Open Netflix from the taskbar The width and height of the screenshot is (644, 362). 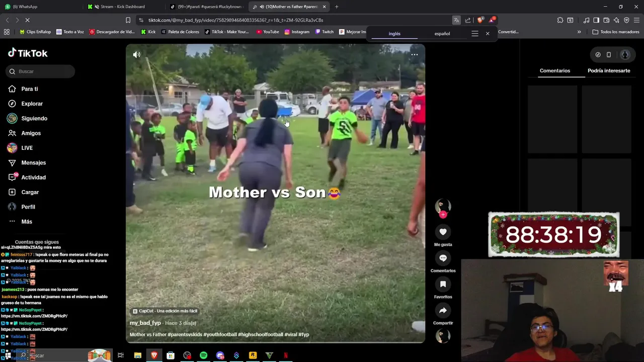[x=286, y=355]
